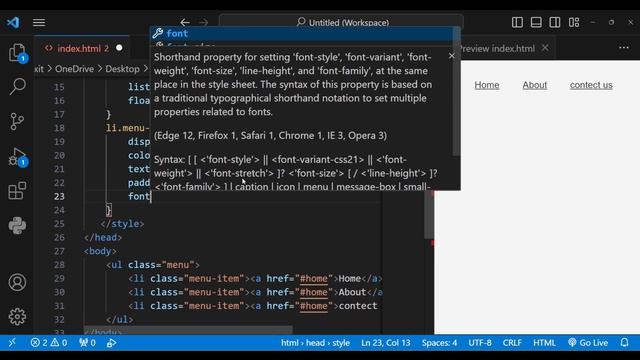Go forward with the right arrow
640x360 pixels.
tap(203, 22)
